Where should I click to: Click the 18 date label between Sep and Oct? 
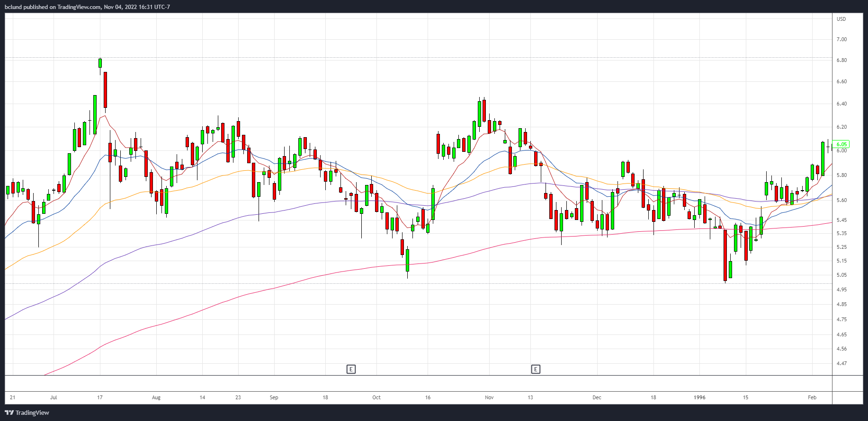(x=325, y=397)
